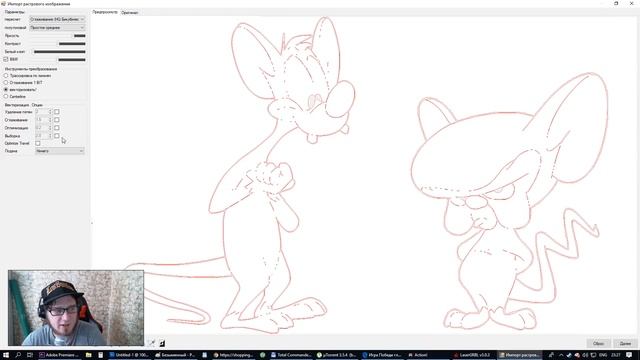Switch to the Original tab
Image resolution: width=640 pixels, height=360 pixels.
130,13
